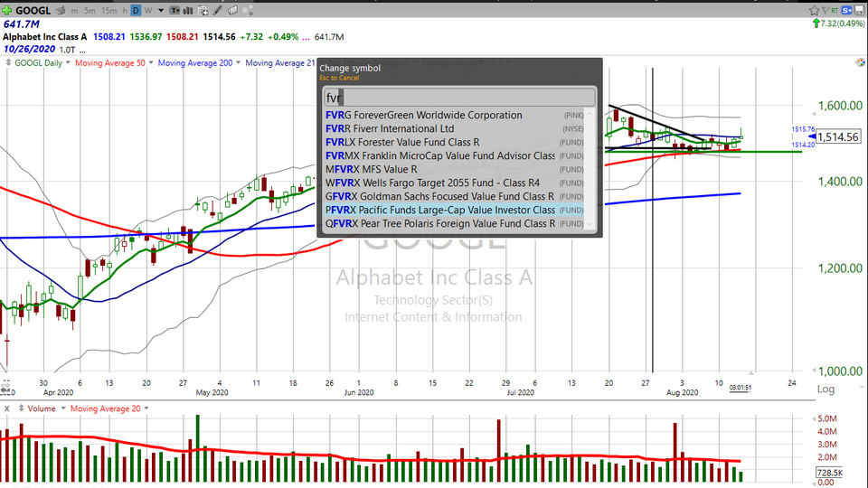The image size is (868, 488).
Task: Expand the time frame dropdown arrow
Action: 162,10
